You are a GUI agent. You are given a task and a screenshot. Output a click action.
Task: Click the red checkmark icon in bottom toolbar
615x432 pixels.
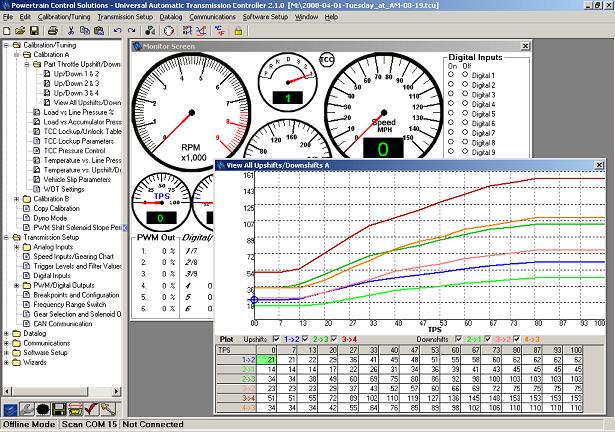click(x=91, y=409)
